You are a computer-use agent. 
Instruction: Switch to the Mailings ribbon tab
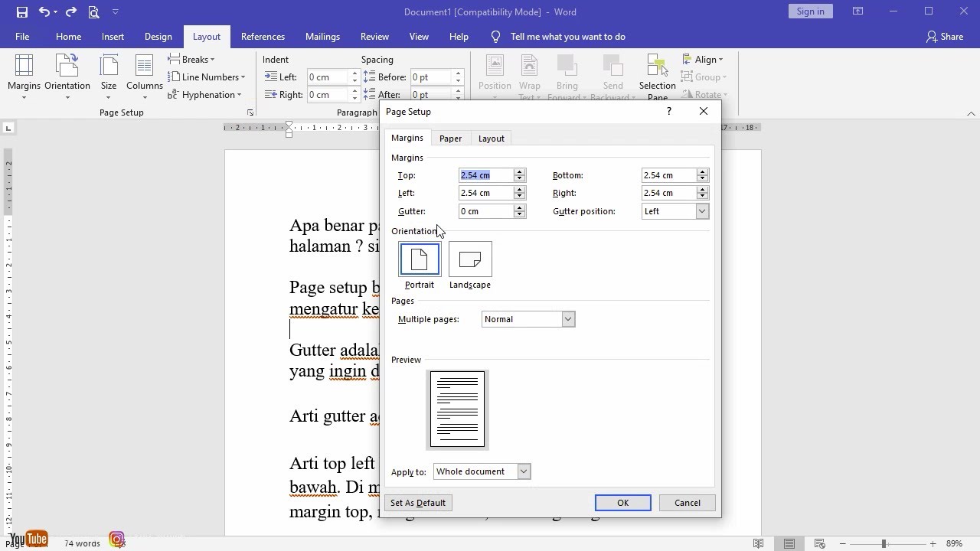[322, 37]
